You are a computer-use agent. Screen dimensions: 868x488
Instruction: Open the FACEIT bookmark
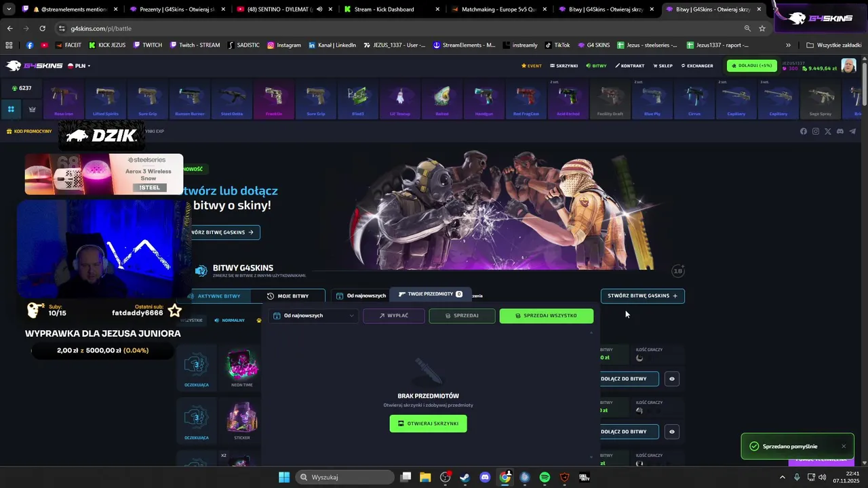(x=68, y=45)
